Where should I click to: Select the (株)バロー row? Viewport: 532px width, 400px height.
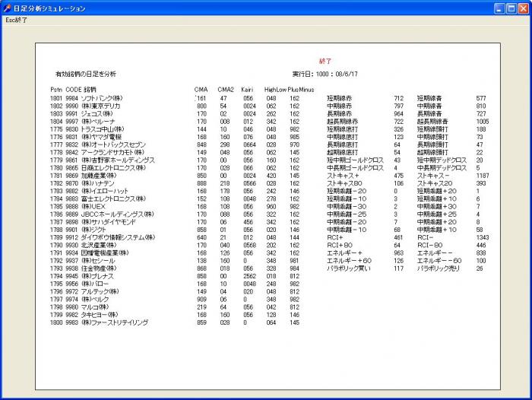pos(175,284)
